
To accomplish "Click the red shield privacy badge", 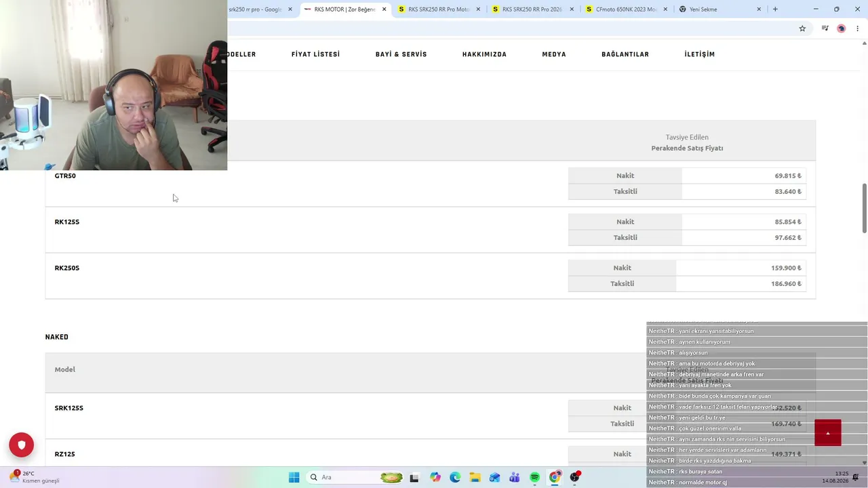I will [21, 445].
